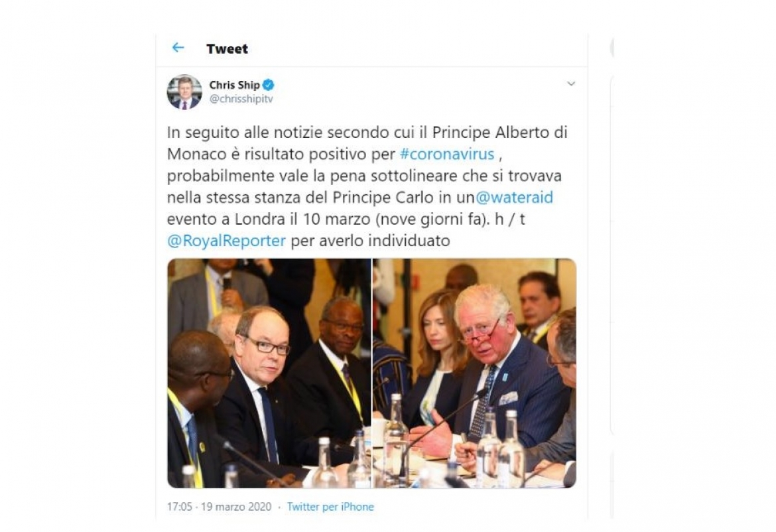Click the text 'Principe Alberto di Monaco'
776x532 pixels.
(x=367, y=143)
